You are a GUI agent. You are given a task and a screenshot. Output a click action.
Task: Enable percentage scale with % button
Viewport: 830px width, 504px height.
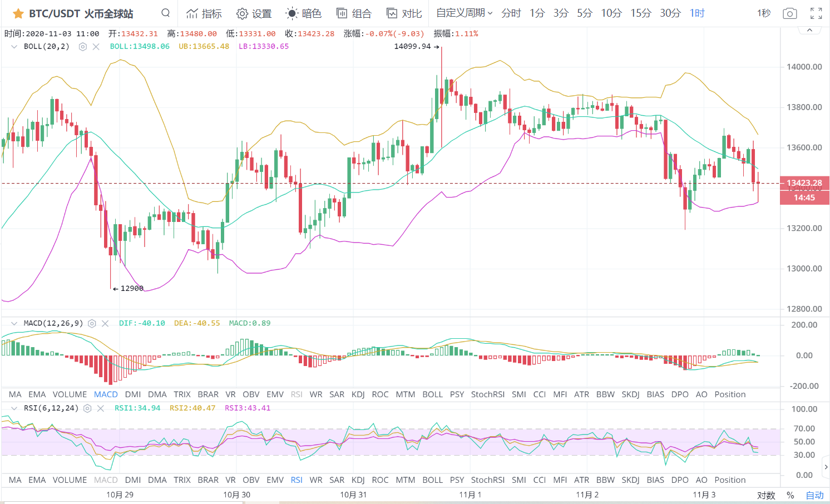tap(791, 495)
